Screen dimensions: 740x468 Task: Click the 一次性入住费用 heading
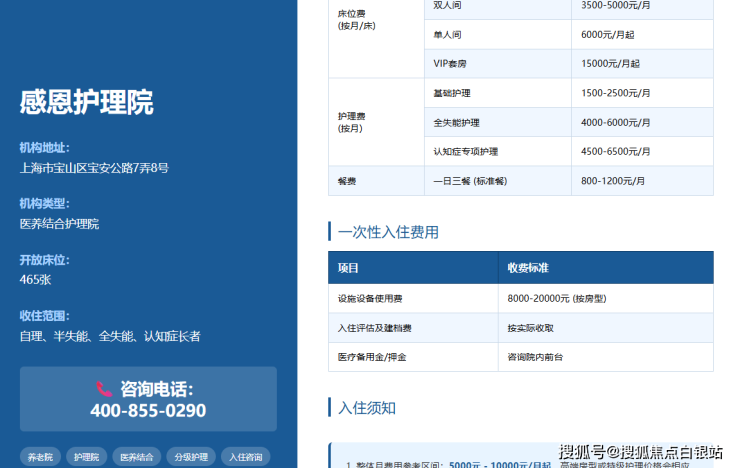click(388, 232)
